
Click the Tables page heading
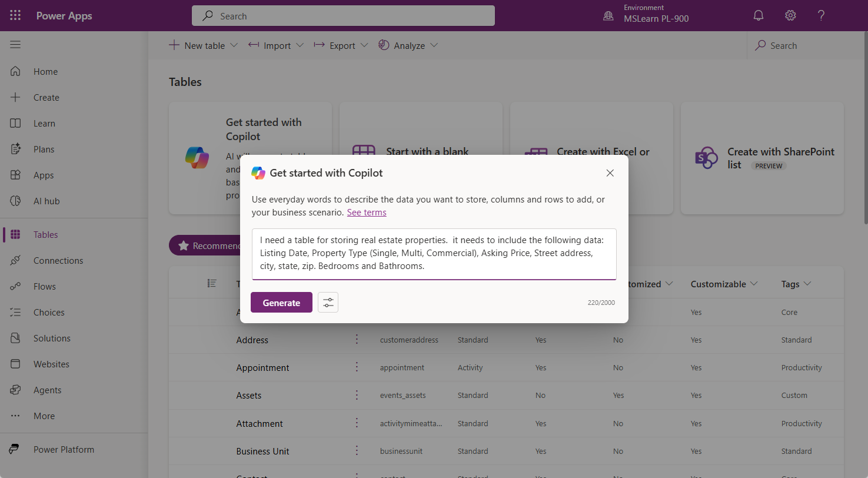[x=185, y=82]
